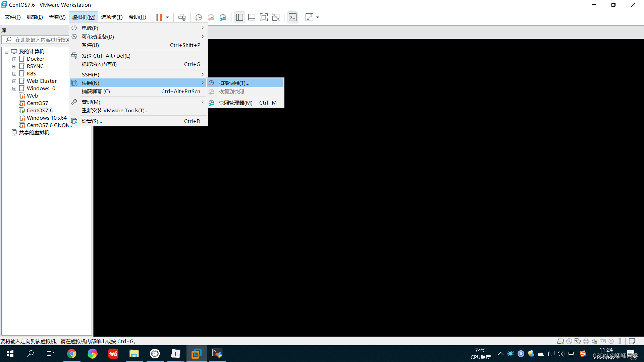Viewport: 644px width, 362px height.
Task: Click the revert to snapshot toolbar icon
Action: (211, 17)
